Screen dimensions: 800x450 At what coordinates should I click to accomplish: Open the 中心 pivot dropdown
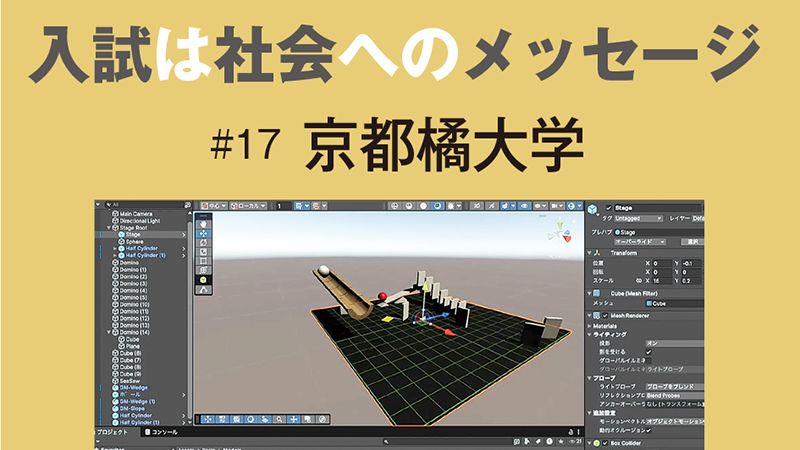click(x=214, y=206)
